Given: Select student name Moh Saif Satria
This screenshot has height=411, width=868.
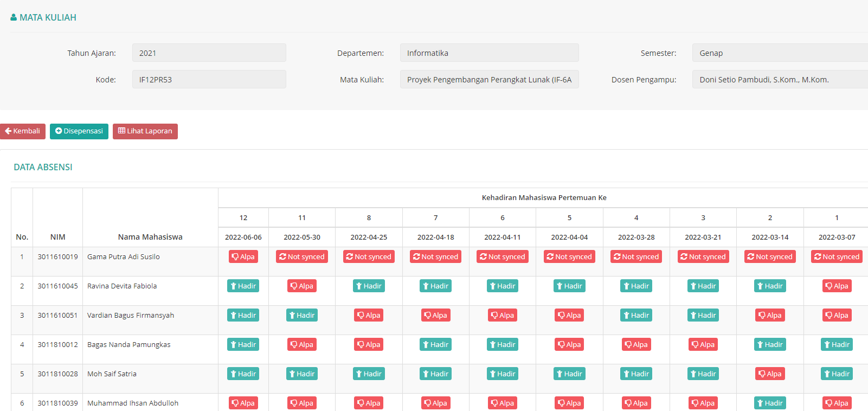Looking at the screenshot, I should [112, 374].
